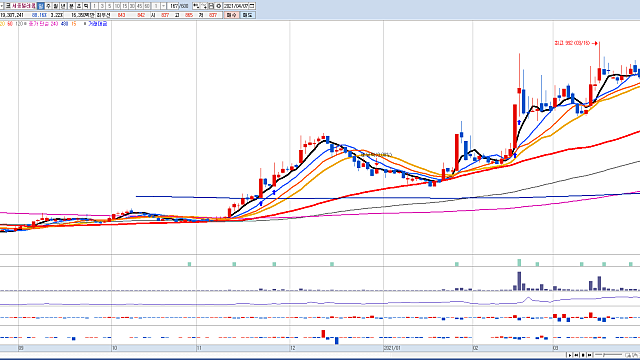Open the custom interval dropdown arrow
This screenshot has width=640, height=360.
(x=163, y=6)
